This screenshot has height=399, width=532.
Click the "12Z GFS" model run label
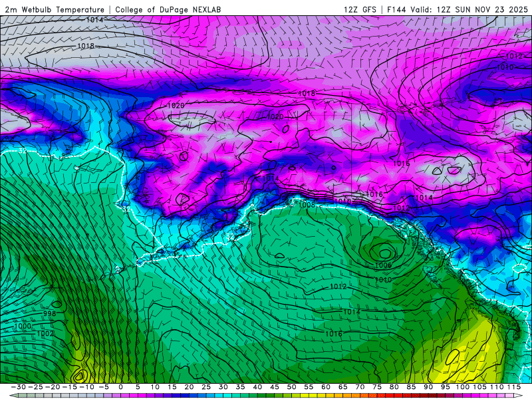coord(360,9)
